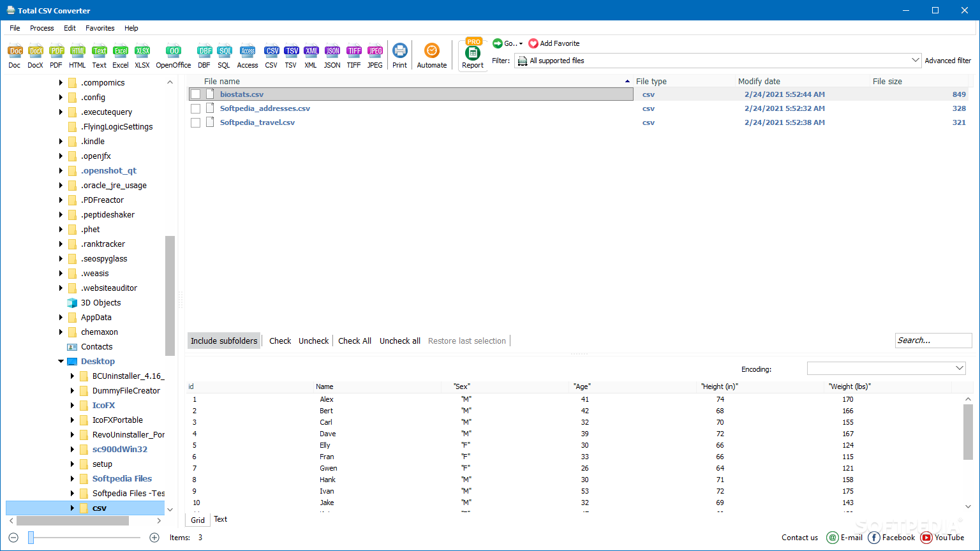Add current folder as Favorite
Screen dimensions: 980x551
click(x=554, y=43)
